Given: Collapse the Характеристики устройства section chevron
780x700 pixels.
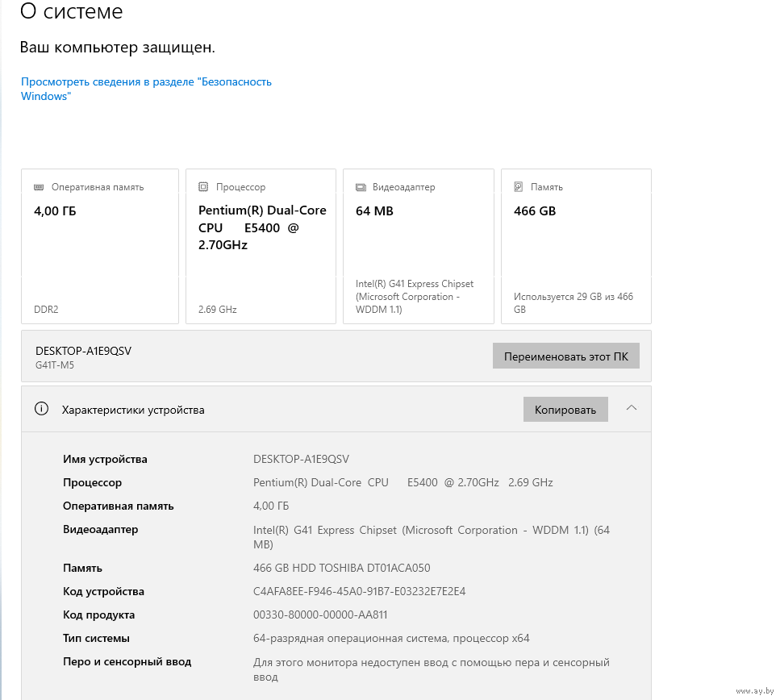Looking at the screenshot, I should (632, 408).
